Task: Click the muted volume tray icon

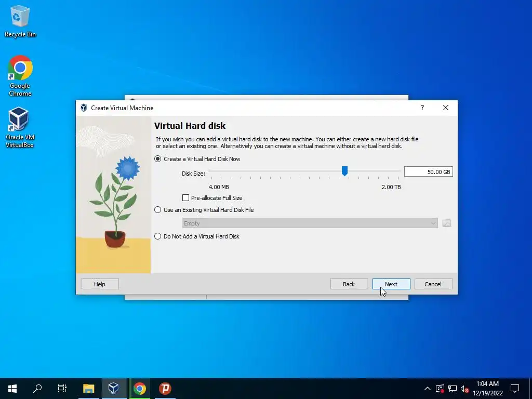Action: tap(465, 389)
